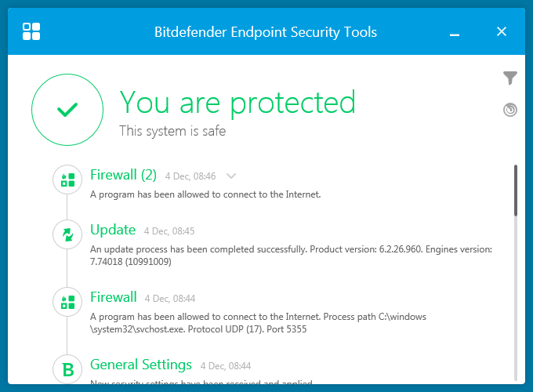Open the modules grid icon in title bar

(x=31, y=31)
